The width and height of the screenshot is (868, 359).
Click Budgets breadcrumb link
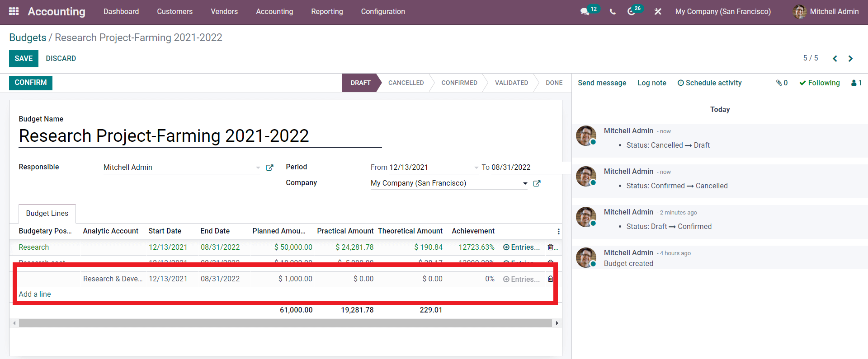pos(28,37)
